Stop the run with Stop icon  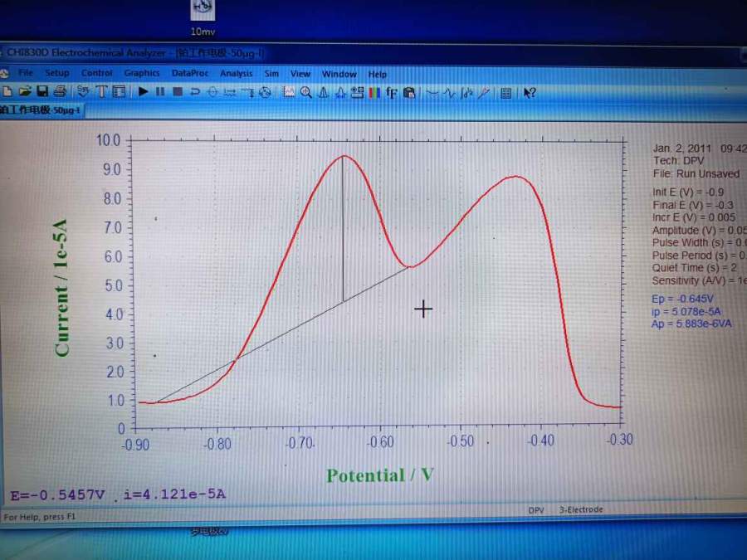coord(178,91)
